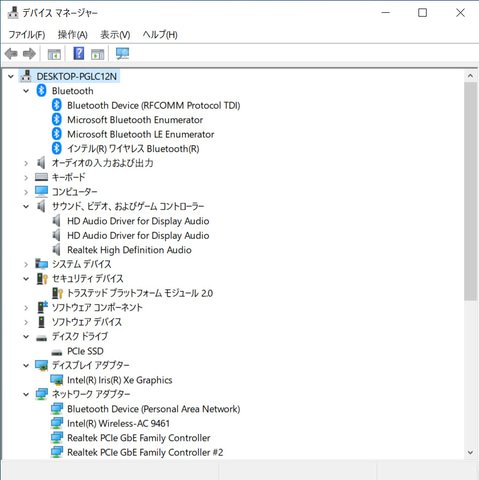Screen dimensions: 479x480
Task: Click the computer icon beside DESKTOP-PGLC12N
Action: (x=26, y=76)
